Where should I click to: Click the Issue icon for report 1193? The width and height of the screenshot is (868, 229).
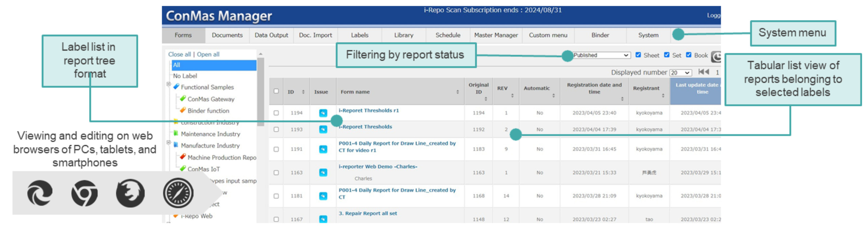tap(323, 129)
